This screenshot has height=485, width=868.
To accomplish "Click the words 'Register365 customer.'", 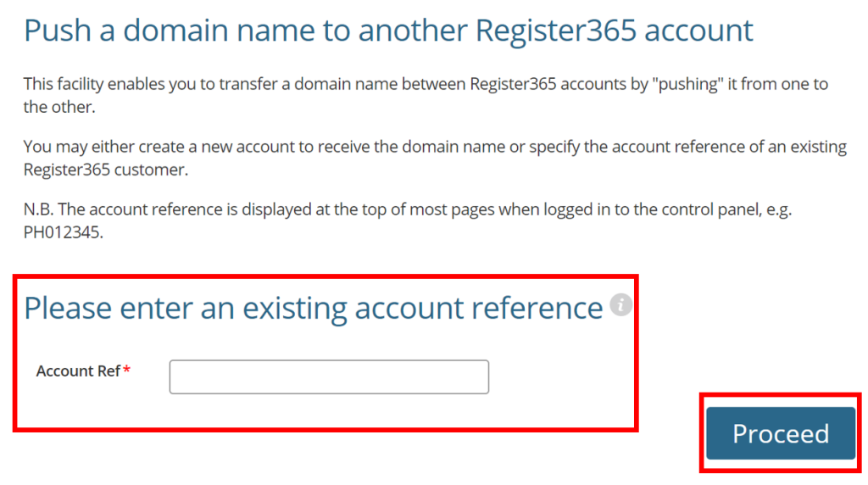I will (106, 170).
